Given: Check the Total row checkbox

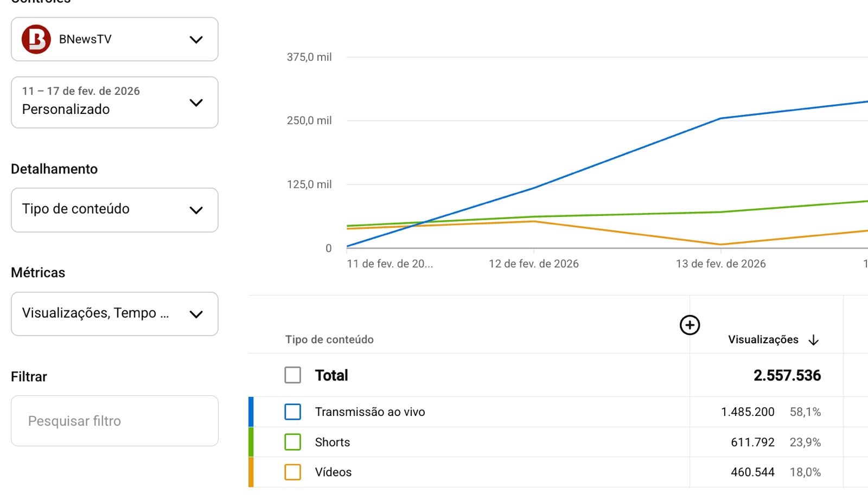Looking at the screenshot, I should [x=293, y=375].
